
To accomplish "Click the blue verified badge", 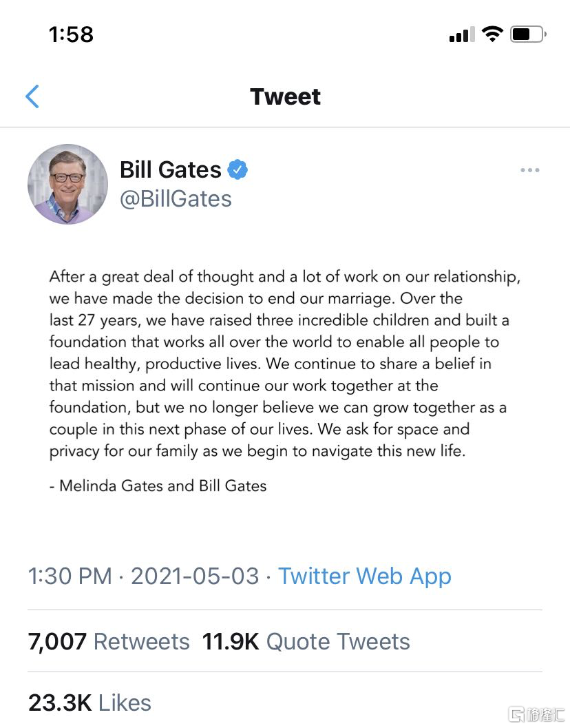I will pyautogui.click(x=237, y=169).
